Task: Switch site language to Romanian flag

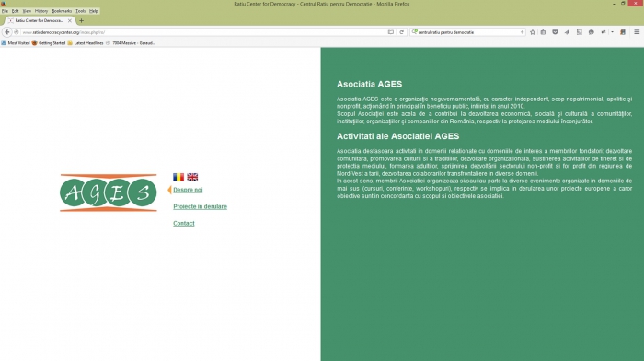Action: (178, 177)
